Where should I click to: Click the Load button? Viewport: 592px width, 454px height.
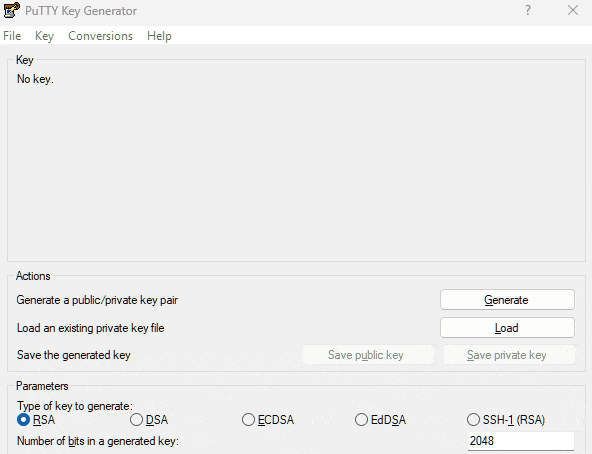(x=507, y=328)
